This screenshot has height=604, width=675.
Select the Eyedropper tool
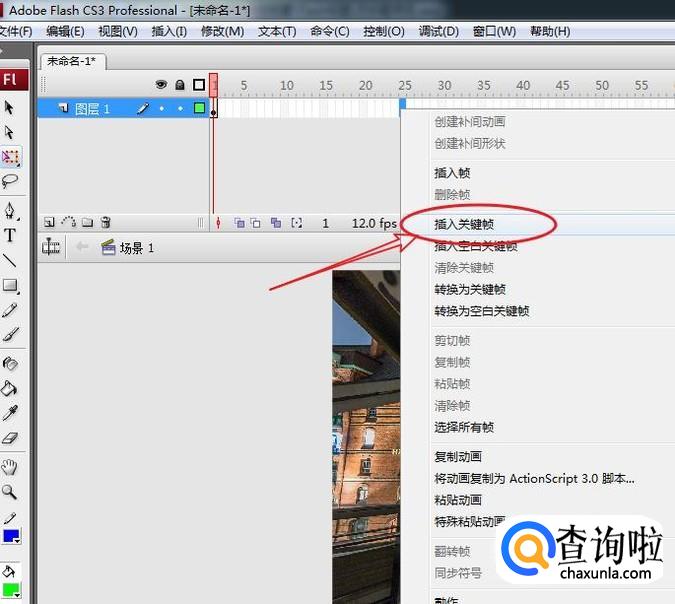(10, 413)
